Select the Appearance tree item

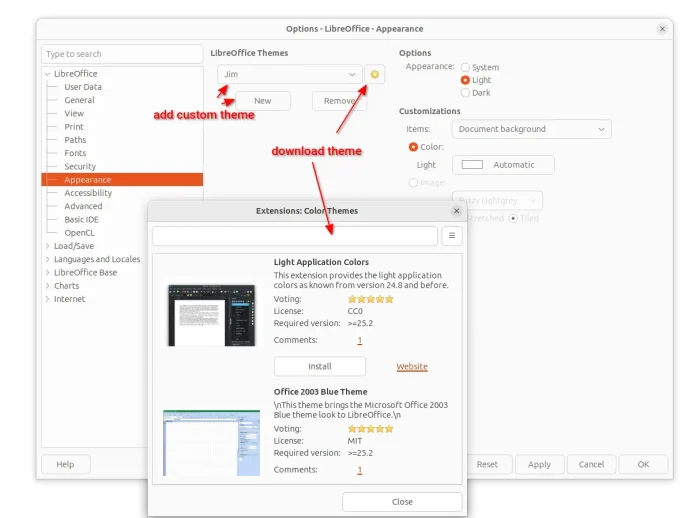point(122,180)
